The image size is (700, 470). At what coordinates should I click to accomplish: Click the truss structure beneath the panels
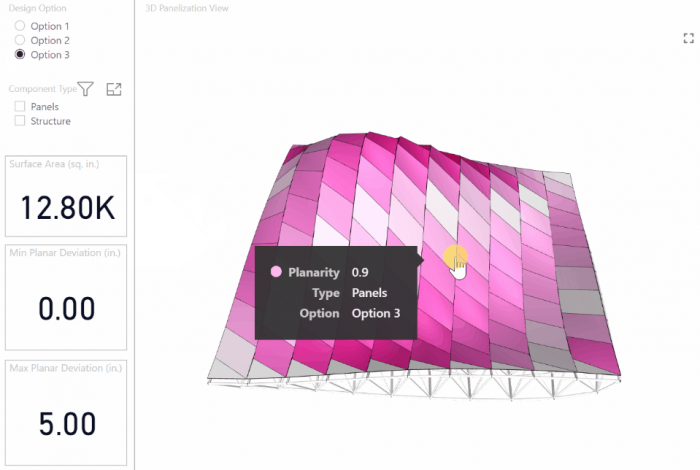coord(415,385)
